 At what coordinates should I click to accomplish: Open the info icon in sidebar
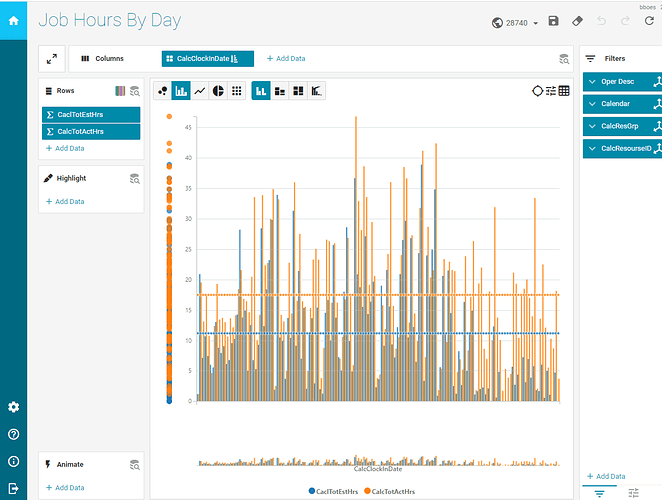14,461
